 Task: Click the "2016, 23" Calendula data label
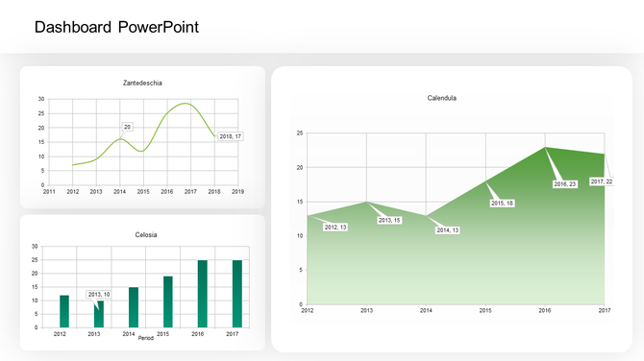(x=565, y=183)
